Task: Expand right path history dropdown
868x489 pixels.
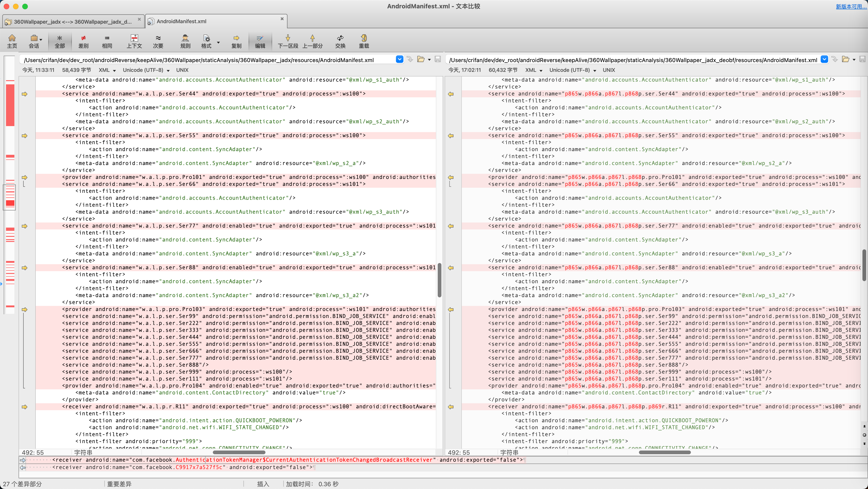Action: [x=824, y=59]
